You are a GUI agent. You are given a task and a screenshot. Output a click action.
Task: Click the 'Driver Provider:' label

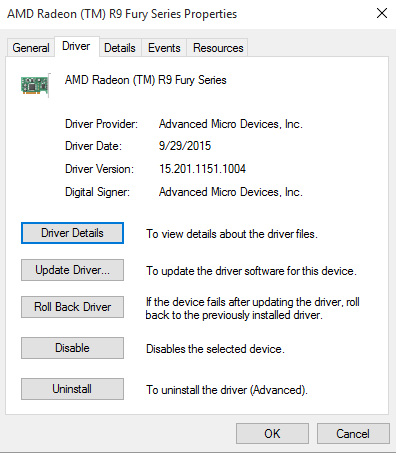click(x=101, y=124)
